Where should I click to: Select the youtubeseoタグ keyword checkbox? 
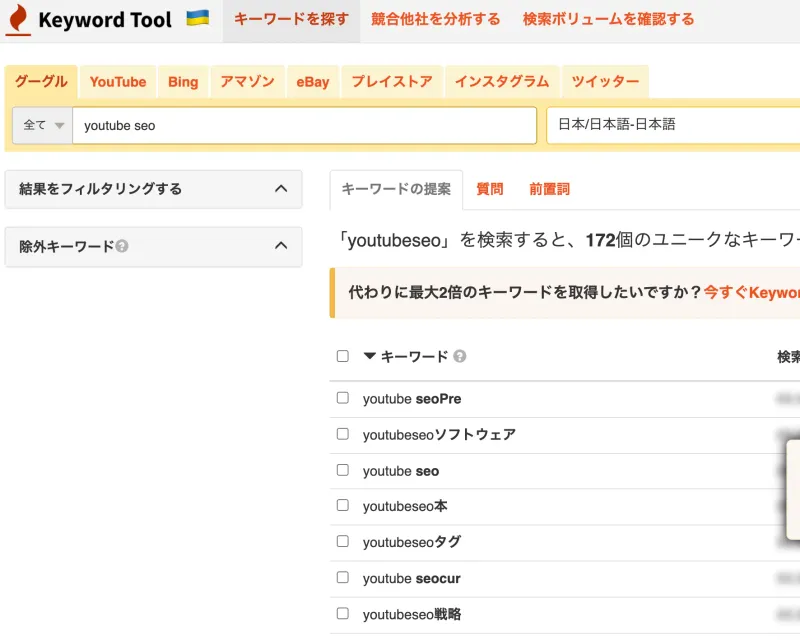click(x=341, y=542)
